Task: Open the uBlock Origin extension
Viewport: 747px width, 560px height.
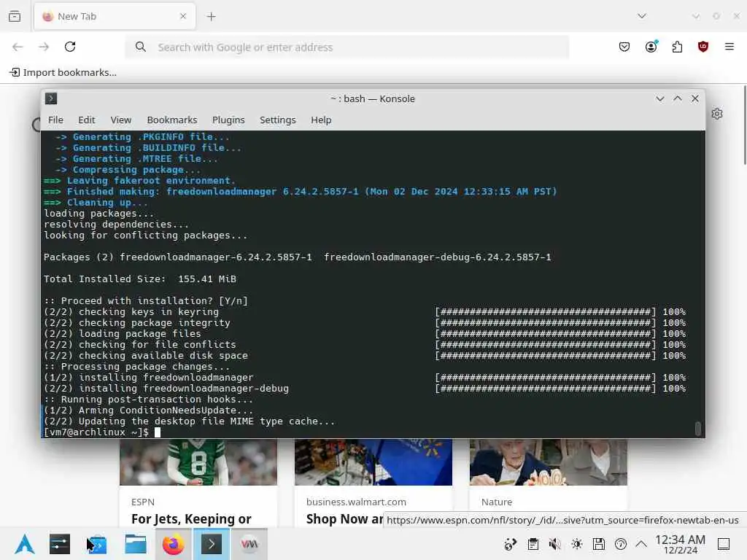Action: coord(703,47)
